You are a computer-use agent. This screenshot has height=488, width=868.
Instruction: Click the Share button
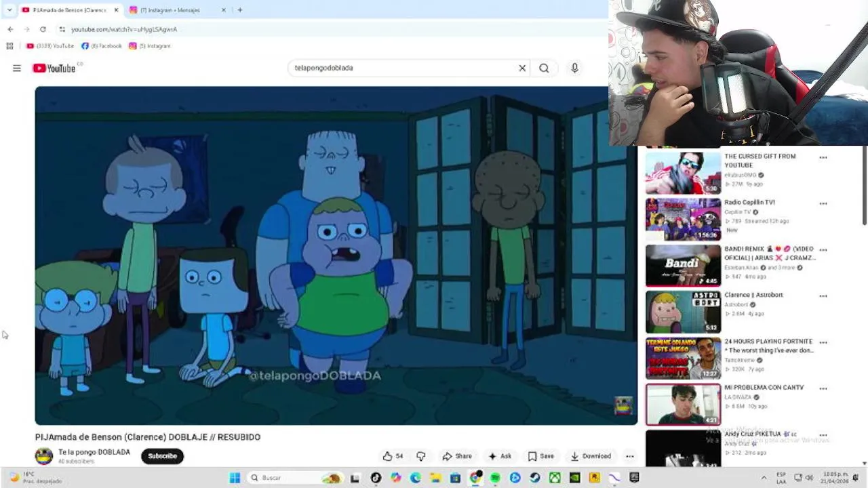(457, 456)
